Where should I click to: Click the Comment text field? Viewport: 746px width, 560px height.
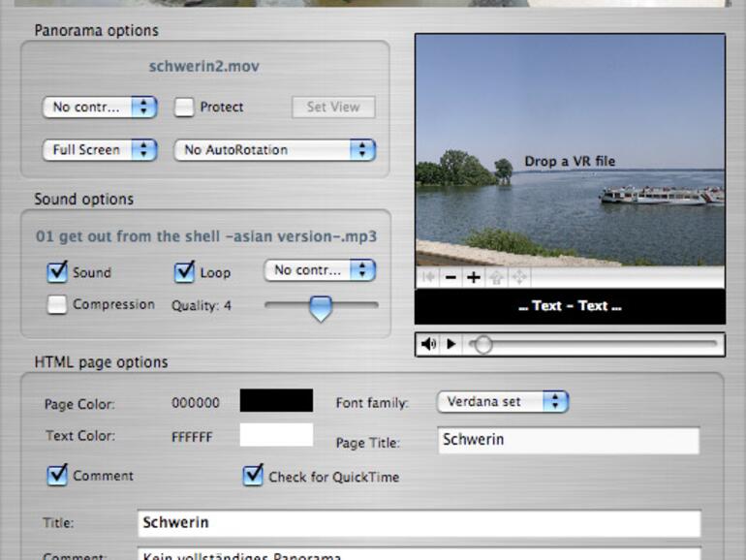tap(420, 554)
